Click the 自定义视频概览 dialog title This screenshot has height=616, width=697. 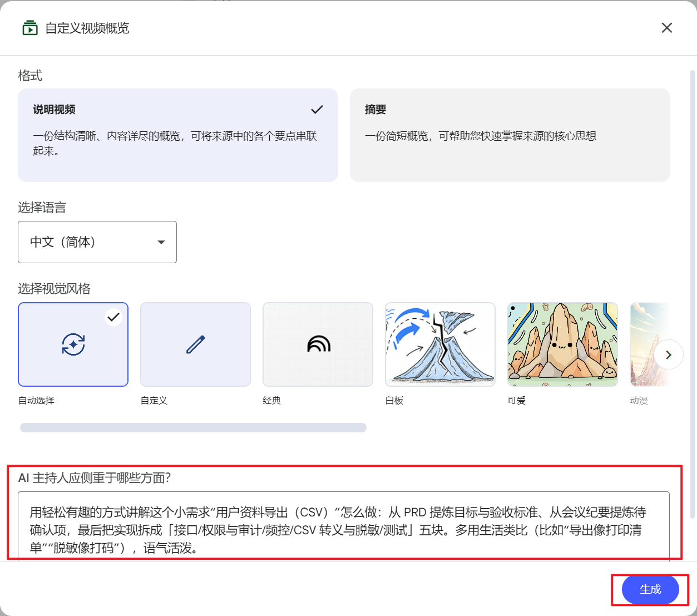(x=87, y=28)
